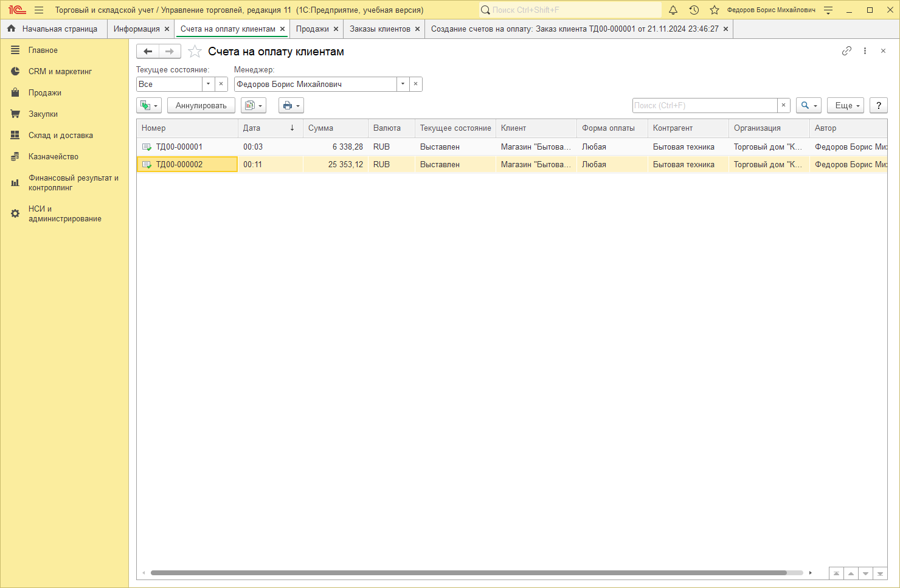Go back with the left arrow button
The image size is (900, 588).
click(x=148, y=51)
